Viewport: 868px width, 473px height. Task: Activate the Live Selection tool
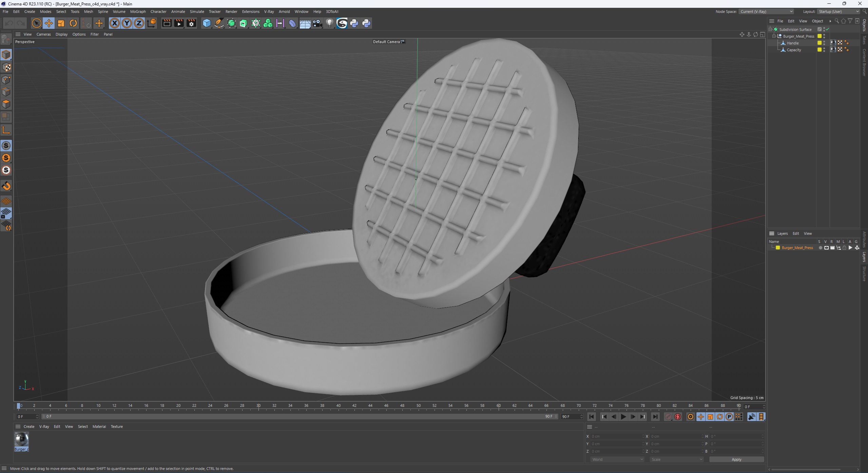pyautogui.click(x=36, y=23)
